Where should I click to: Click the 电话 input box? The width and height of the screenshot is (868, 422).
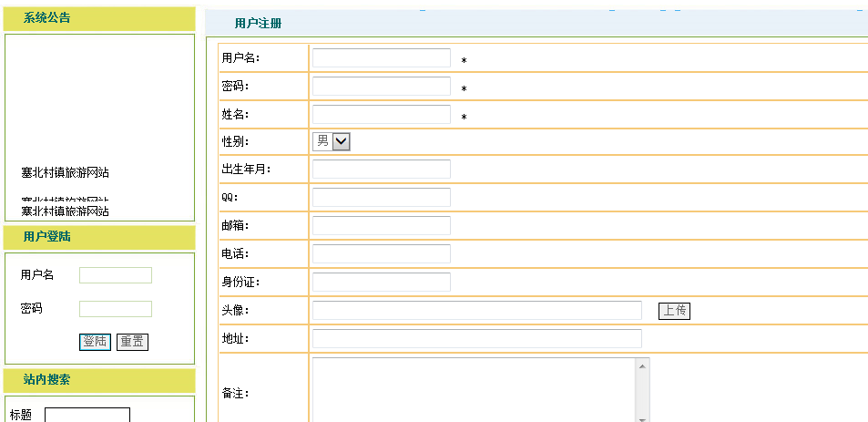point(381,254)
